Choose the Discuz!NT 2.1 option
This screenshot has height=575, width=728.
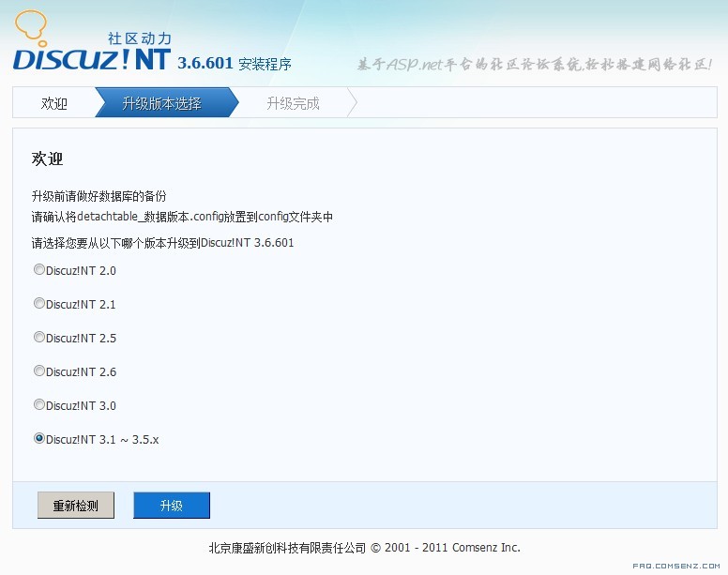39,304
